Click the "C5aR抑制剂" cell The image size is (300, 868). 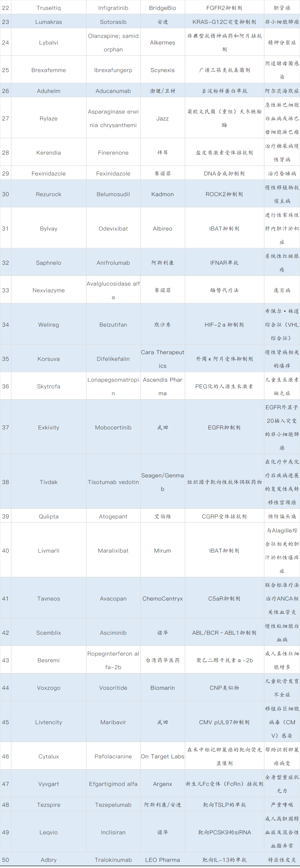[224, 598]
